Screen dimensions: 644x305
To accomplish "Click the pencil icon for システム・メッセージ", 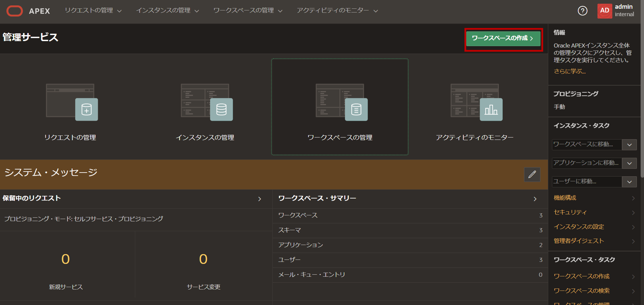I will [x=532, y=174].
